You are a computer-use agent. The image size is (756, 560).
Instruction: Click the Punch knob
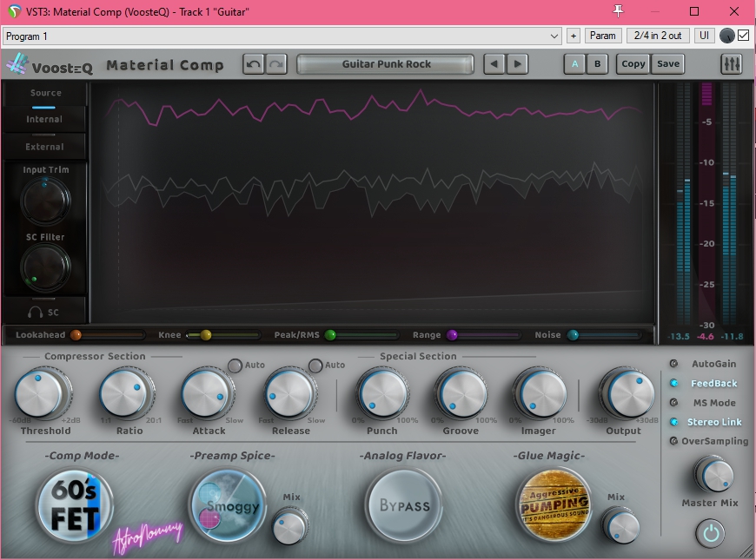pos(382,393)
